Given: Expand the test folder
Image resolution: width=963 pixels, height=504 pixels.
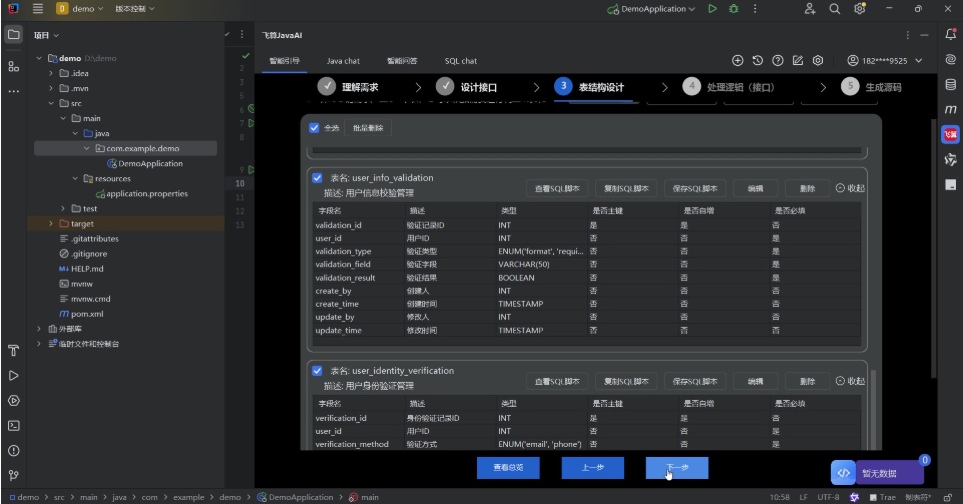Looking at the screenshot, I should [x=63, y=209].
